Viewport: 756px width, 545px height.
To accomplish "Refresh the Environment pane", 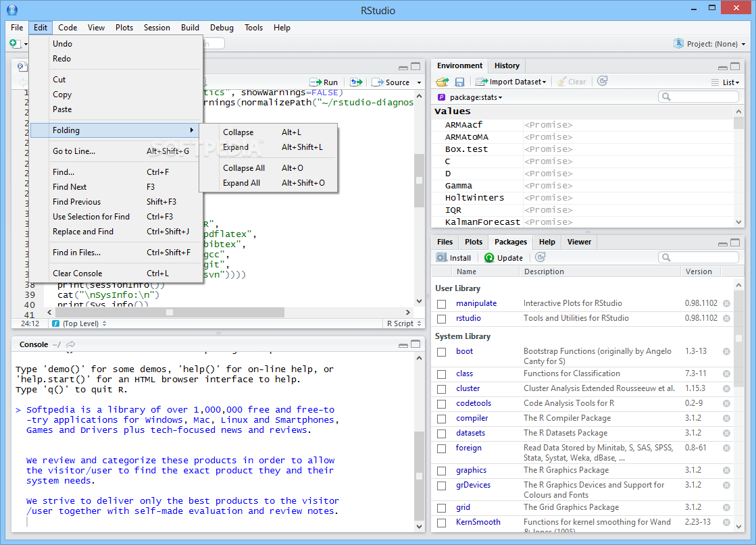I will coord(602,82).
